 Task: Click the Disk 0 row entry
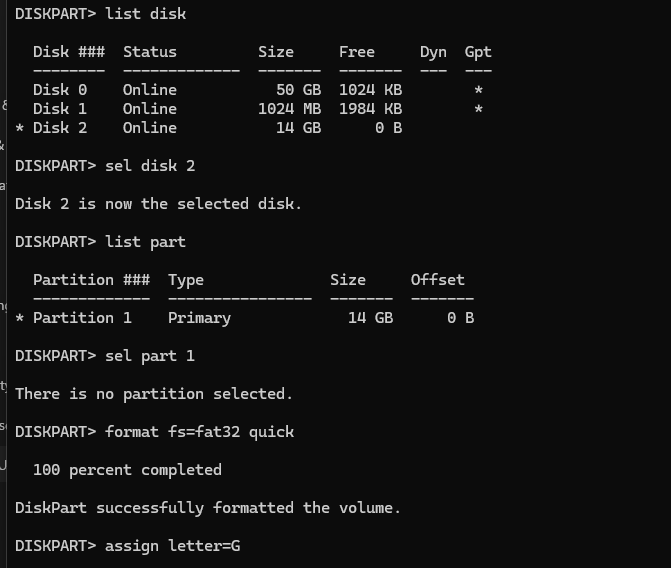[x=217, y=90]
